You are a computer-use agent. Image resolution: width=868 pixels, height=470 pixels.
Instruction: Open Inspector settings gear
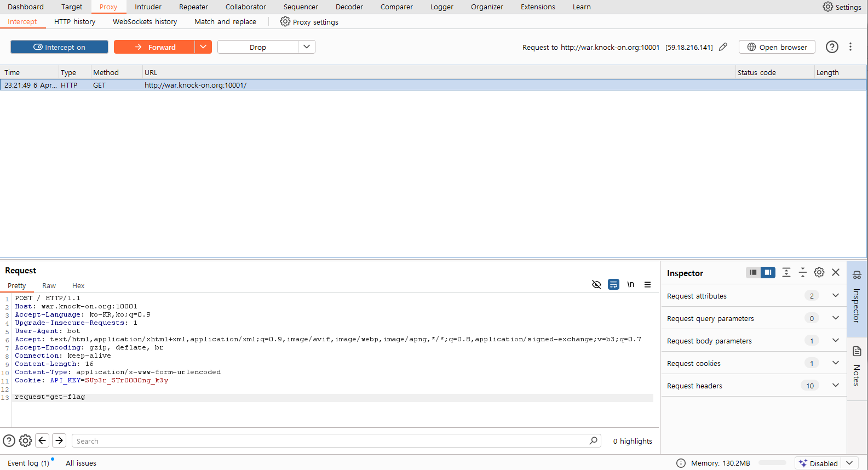coord(819,272)
